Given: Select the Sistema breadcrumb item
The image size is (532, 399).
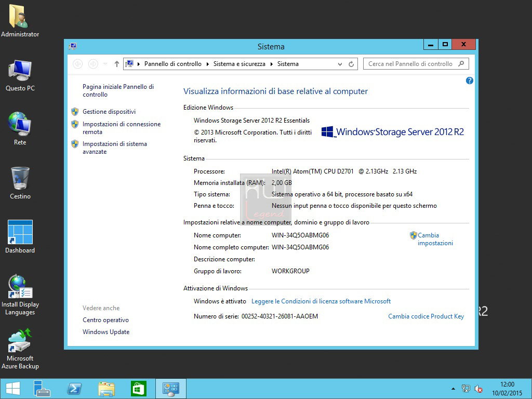Looking at the screenshot, I should (x=288, y=64).
